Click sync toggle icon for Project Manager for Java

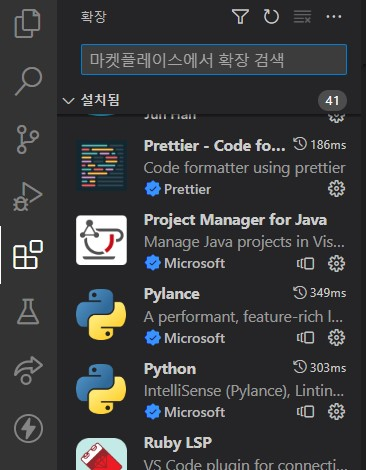pyautogui.click(x=305, y=264)
